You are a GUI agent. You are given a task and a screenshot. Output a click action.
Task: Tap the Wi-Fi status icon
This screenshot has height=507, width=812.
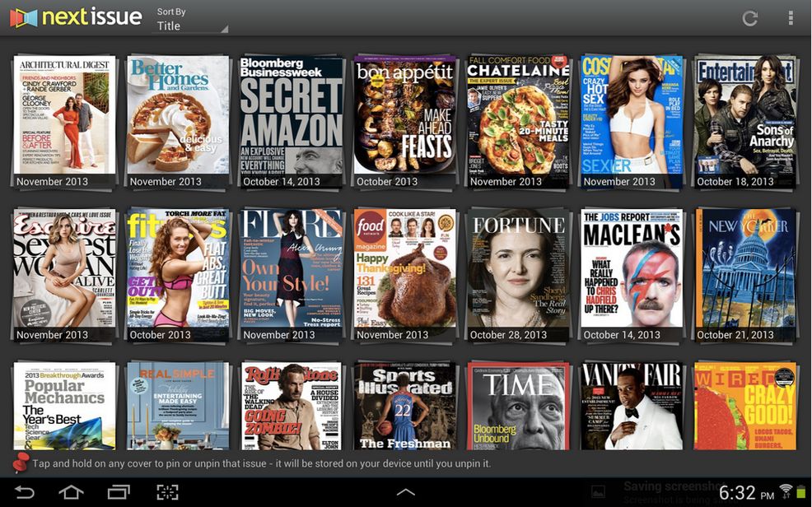[x=786, y=491]
